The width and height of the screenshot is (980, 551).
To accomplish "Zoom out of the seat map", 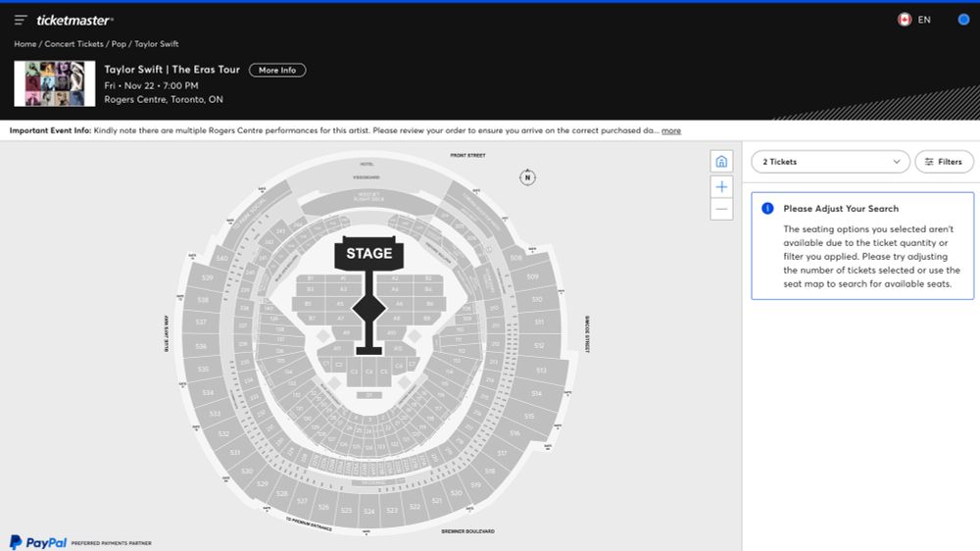I will pos(721,209).
